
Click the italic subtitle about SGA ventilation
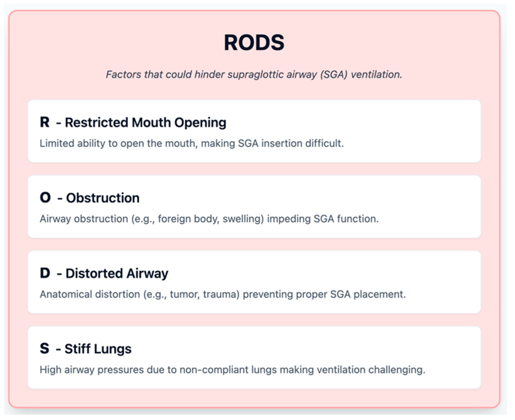tap(254, 74)
